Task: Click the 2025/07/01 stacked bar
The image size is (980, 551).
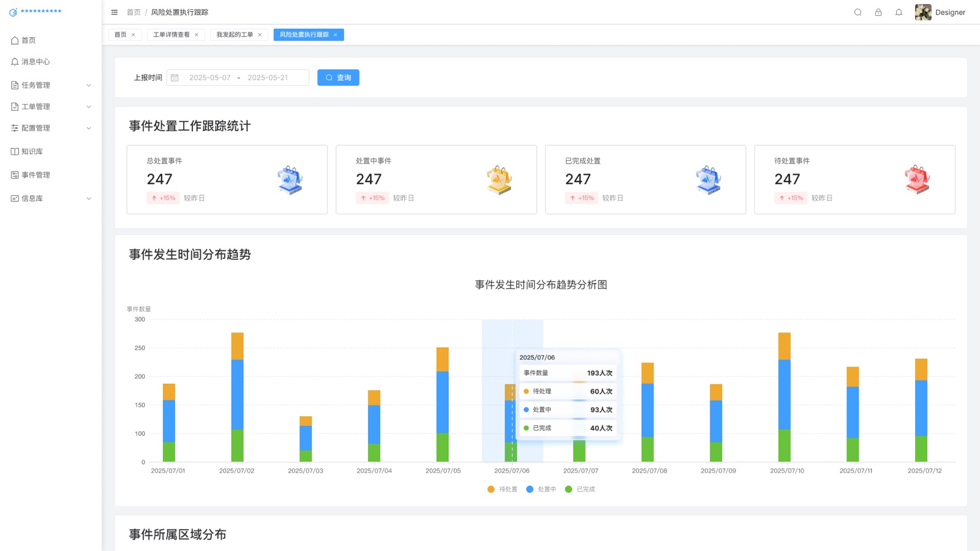Action: (169, 422)
